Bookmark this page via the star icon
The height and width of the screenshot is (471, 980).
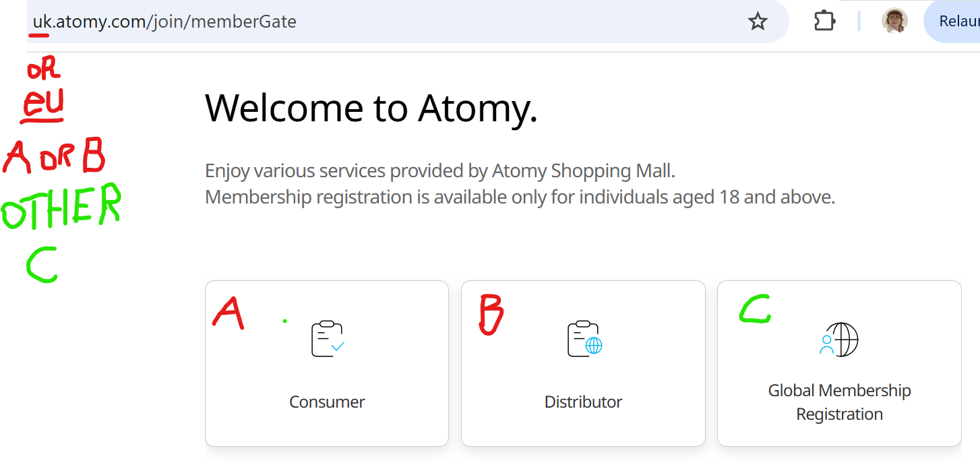pyautogui.click(x=758, y=21)
